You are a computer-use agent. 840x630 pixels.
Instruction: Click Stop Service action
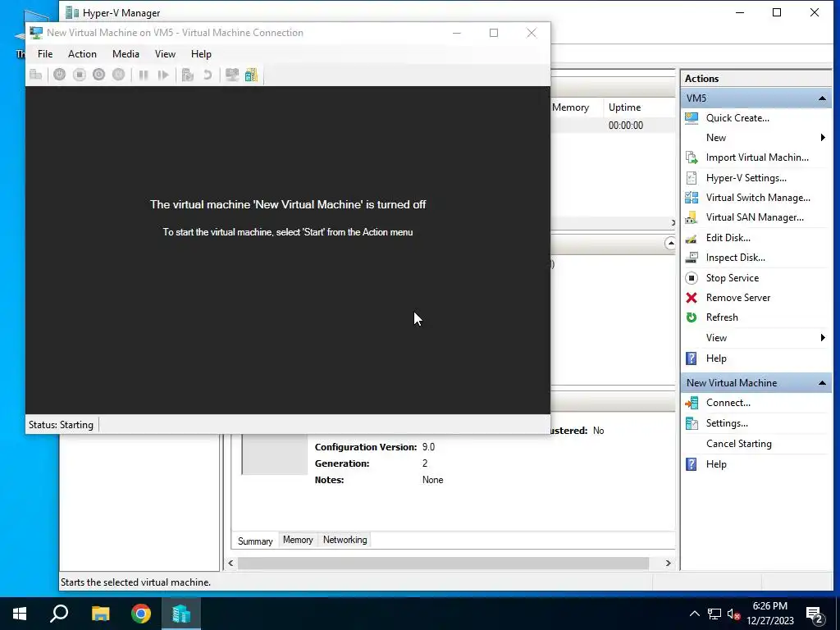pos(732,278)
